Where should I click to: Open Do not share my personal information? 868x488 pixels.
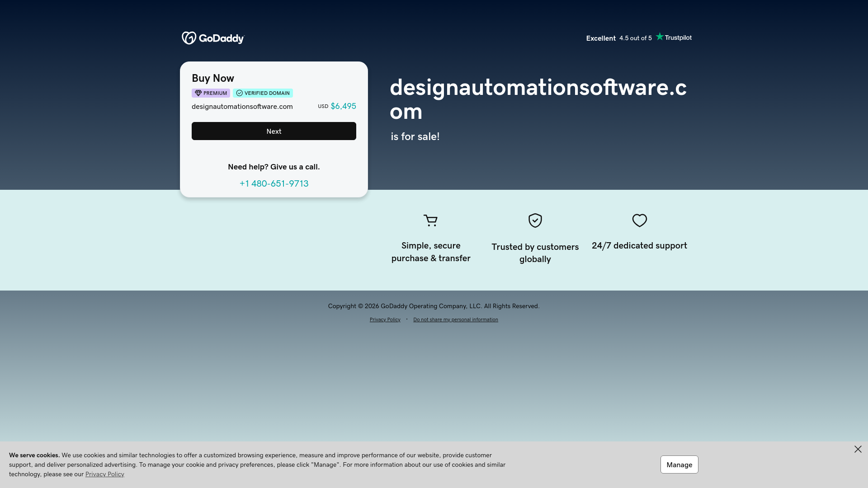455,319
